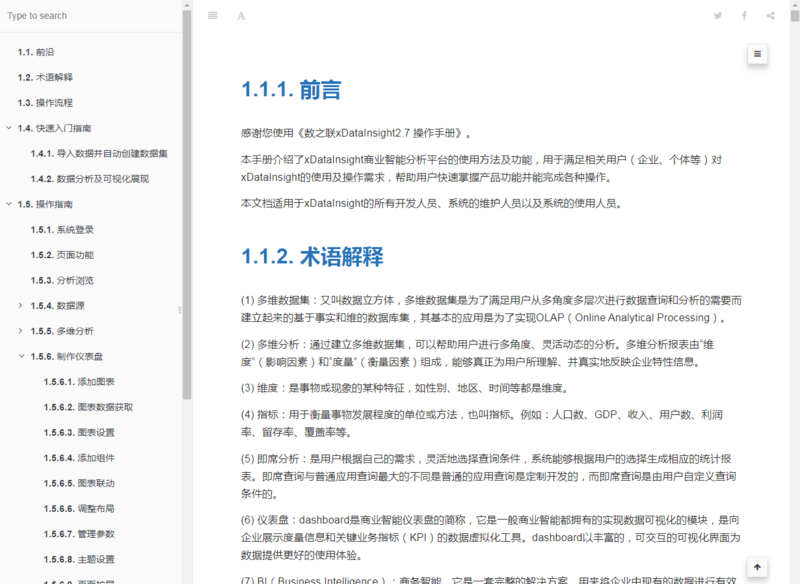Open the 1.5. 操作指南 chapter
800x584 pixels.
point(45,205)
